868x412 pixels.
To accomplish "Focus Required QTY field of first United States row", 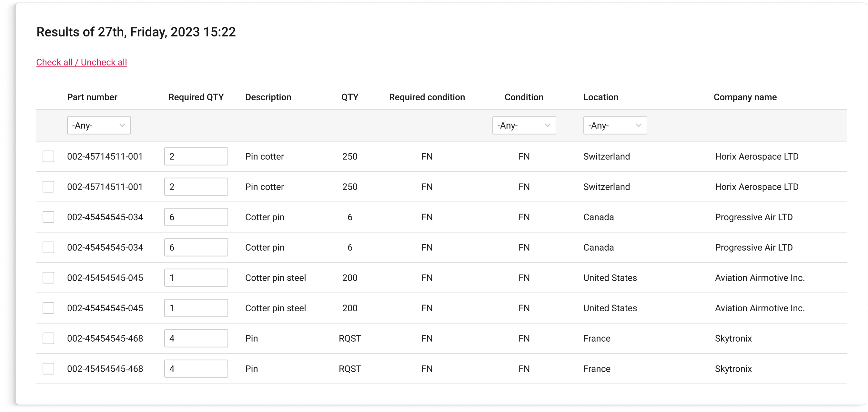I will (x=196, y=277).
